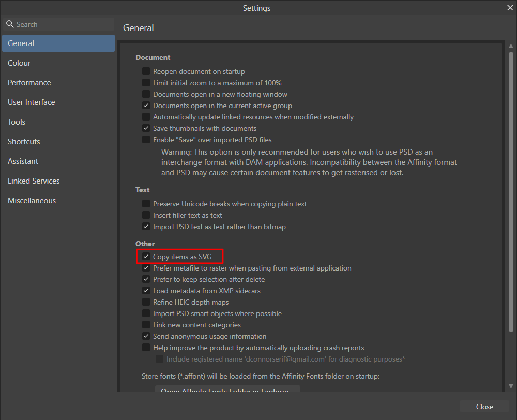Click the scrollbar up arrow

(x=511, y=46)
